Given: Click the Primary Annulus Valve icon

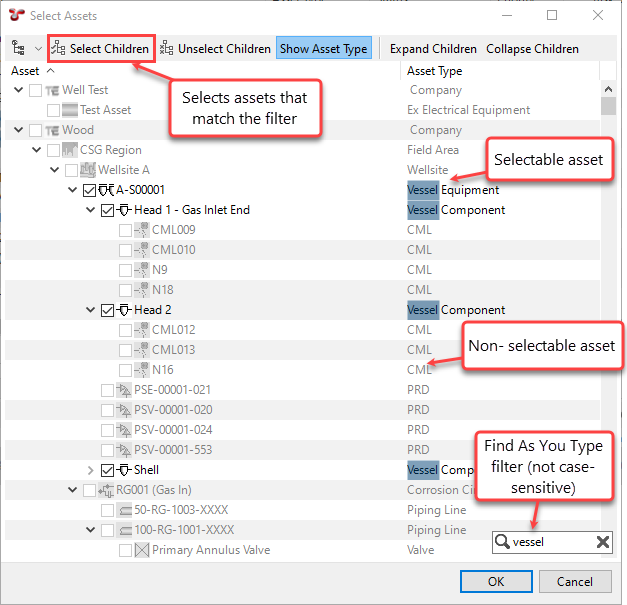Looking at the screenshot, I should click(x=141, y=550).
